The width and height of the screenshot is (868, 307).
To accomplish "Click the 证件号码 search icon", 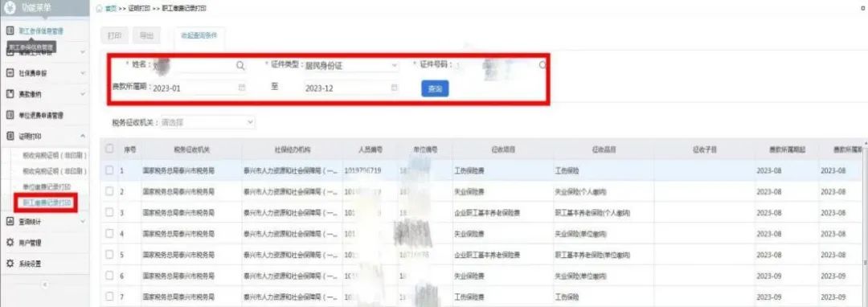I will 542,65.
